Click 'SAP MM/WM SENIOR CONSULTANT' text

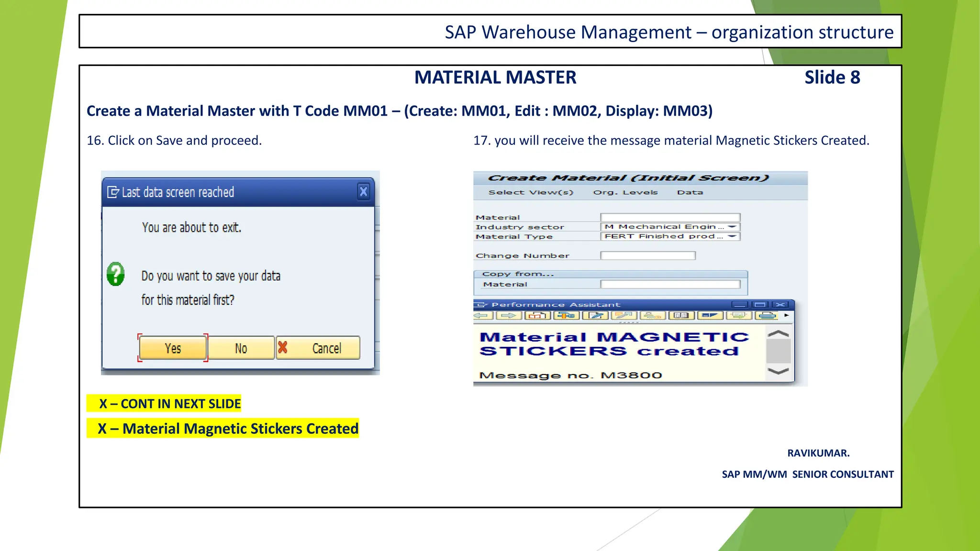(808, 474)
